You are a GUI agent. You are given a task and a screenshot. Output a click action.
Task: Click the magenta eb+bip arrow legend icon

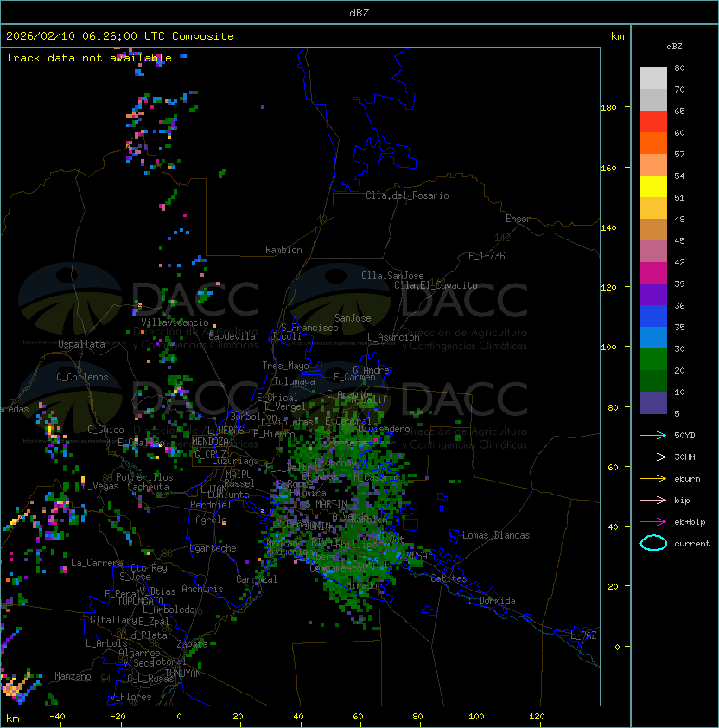click(653, 522)
